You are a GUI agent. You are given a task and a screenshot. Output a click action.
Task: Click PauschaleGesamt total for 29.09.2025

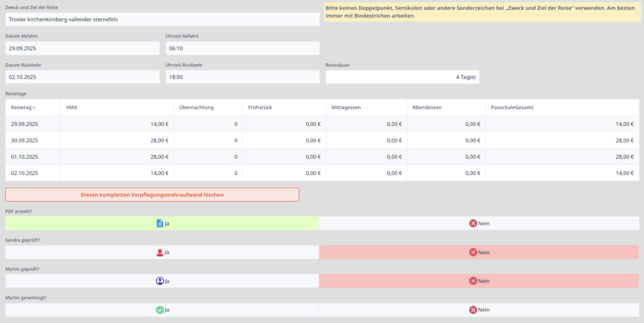coord(562,123)
